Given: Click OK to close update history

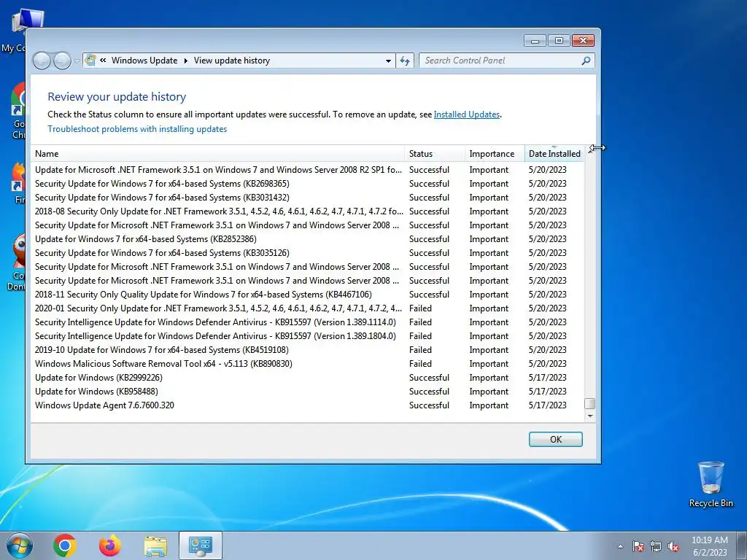Looking at the screenshot, I should (555, 439).
